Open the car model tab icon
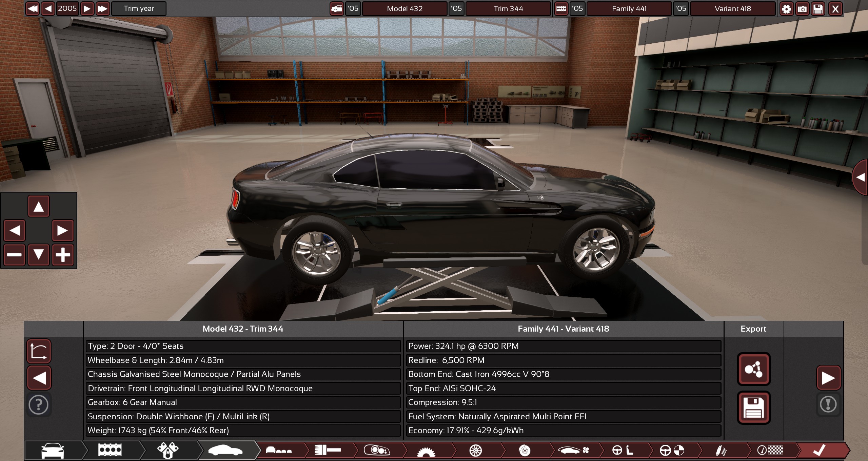The image size is (868, 461). (53, 450)
